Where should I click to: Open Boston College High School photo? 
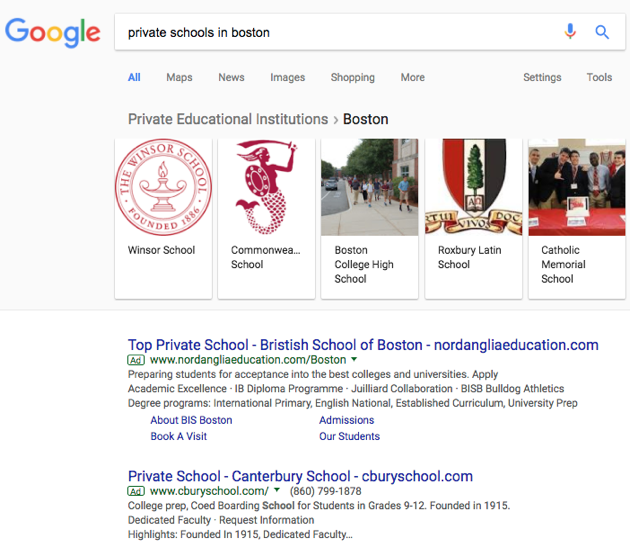(370, 187)
